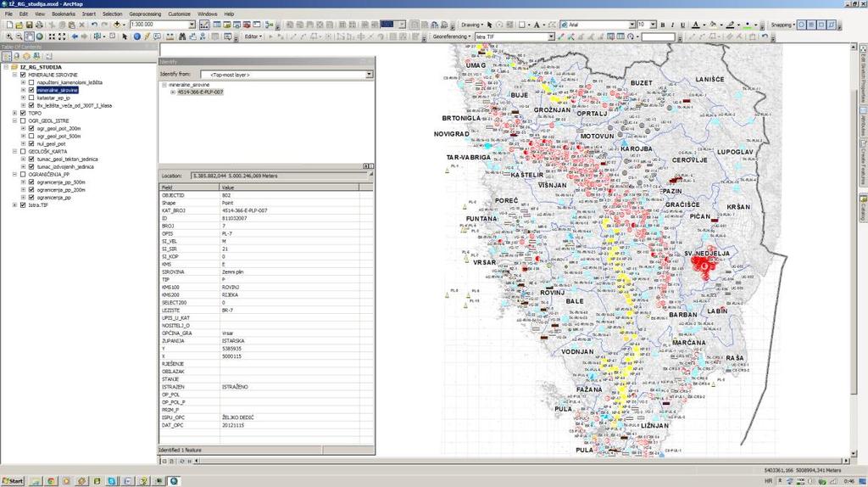
Task: Open the Editor menu button
Action: 253,36
